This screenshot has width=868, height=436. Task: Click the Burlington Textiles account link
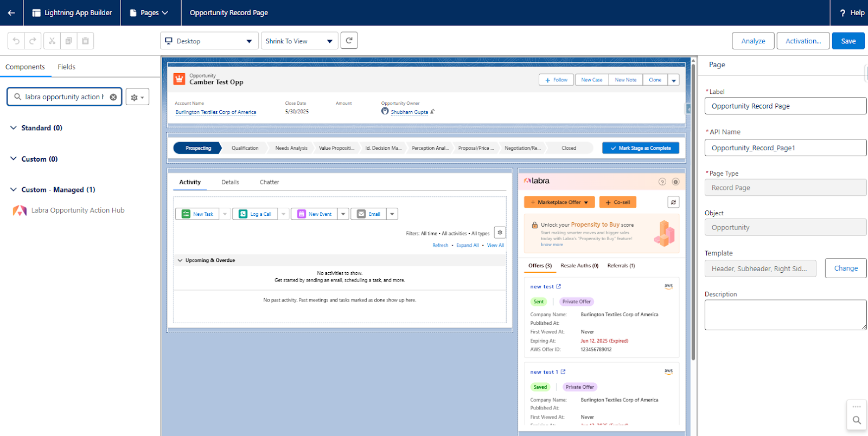tap(216, 112)
